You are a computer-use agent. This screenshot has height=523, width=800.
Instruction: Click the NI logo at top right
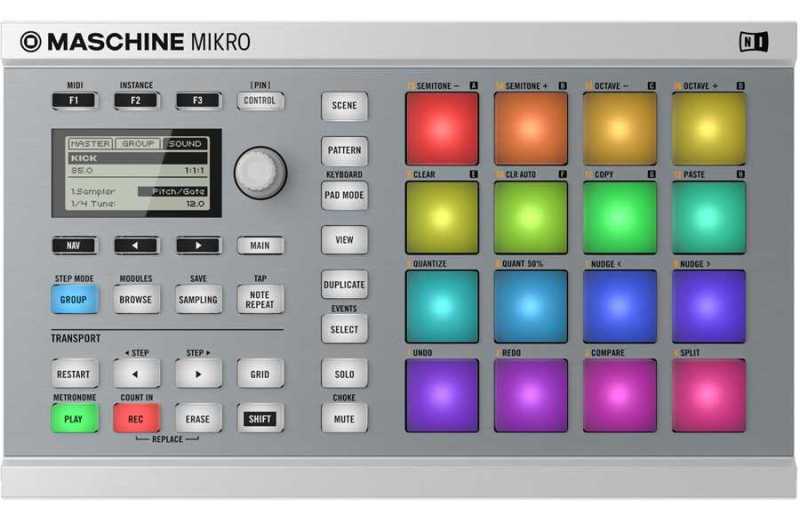click(x=753, y=42)
